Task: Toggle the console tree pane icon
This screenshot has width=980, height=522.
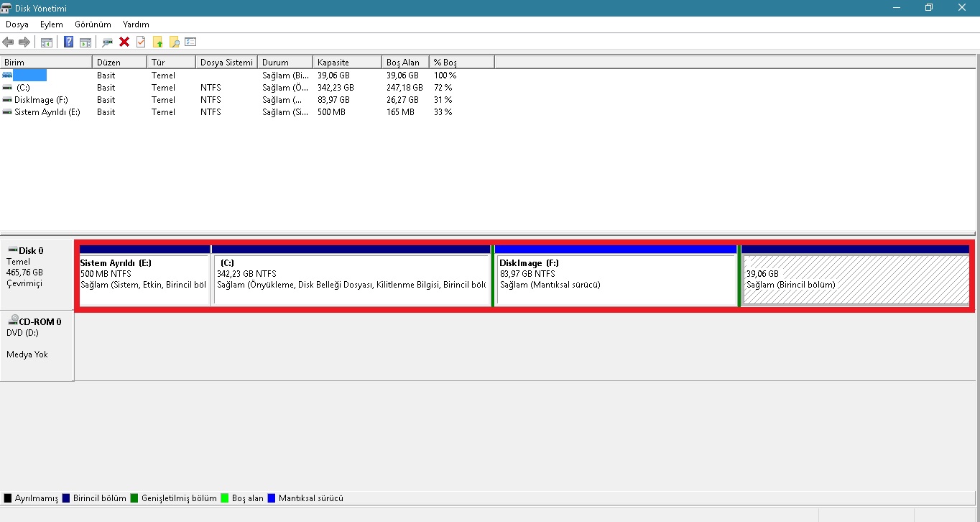Action: [x=46, y=42]
